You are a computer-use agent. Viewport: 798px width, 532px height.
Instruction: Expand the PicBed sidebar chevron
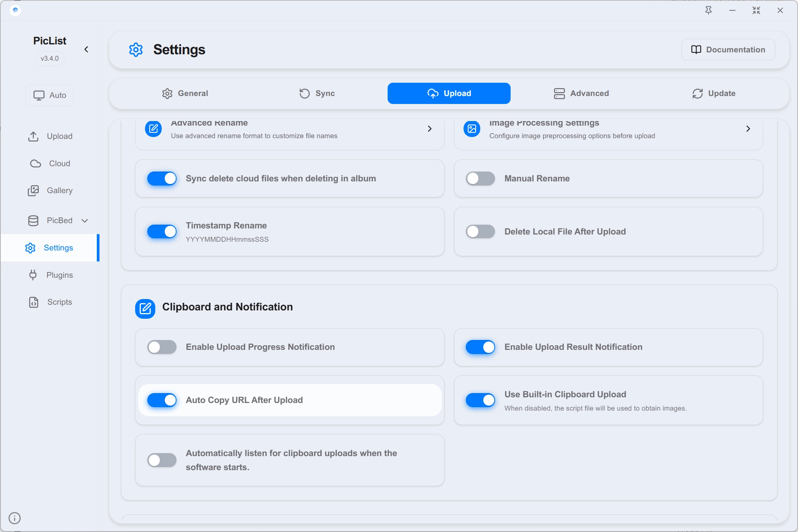coord(85,220)
